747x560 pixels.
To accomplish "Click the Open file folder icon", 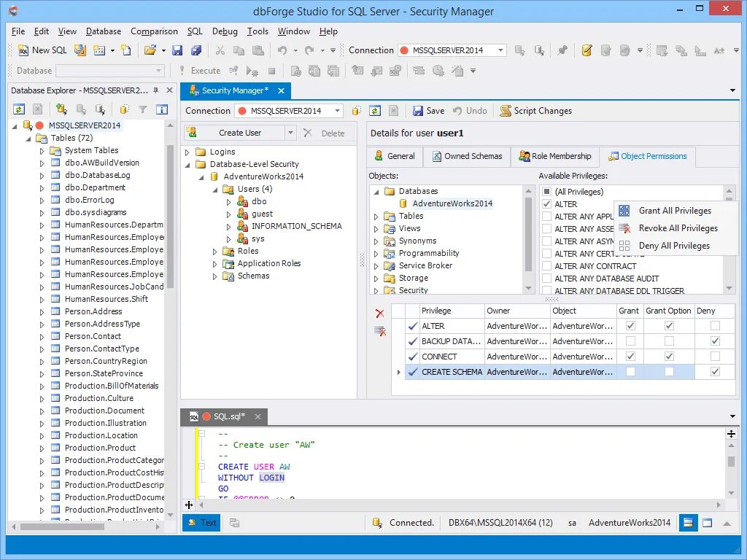I will (150, 50).
